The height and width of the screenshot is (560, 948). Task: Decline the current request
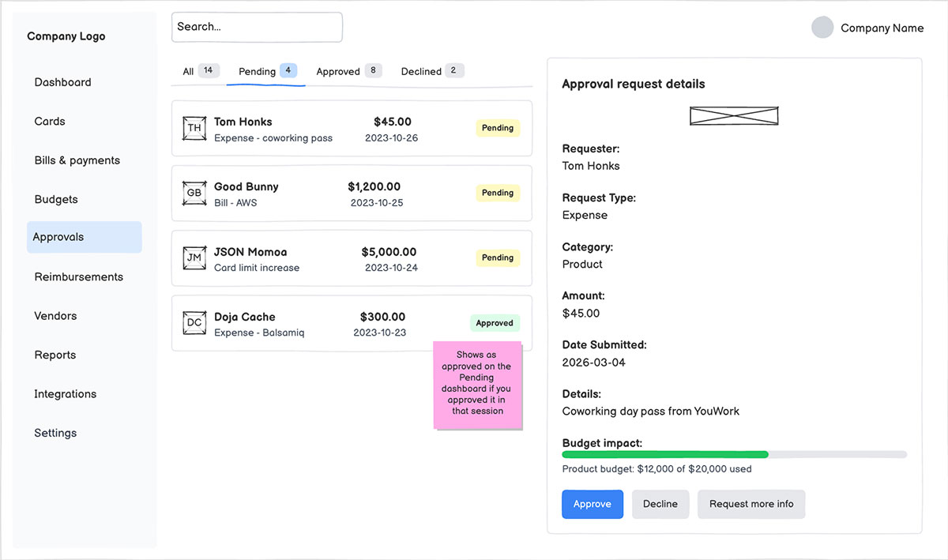click(660, 504)
